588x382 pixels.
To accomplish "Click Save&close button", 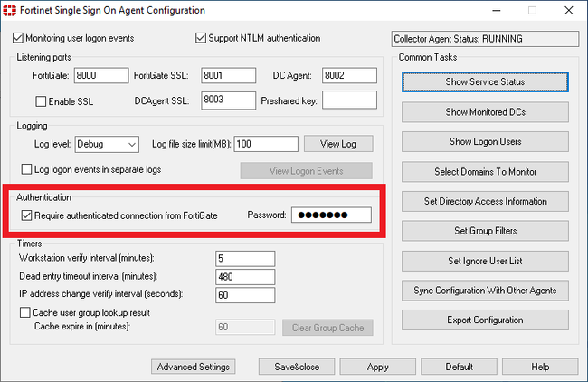I will [297, 367].
